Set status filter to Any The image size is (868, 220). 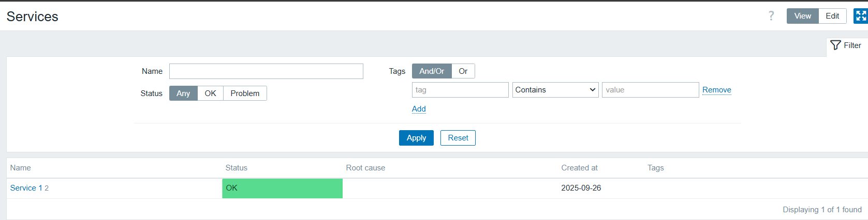click(x=183, y=93)
